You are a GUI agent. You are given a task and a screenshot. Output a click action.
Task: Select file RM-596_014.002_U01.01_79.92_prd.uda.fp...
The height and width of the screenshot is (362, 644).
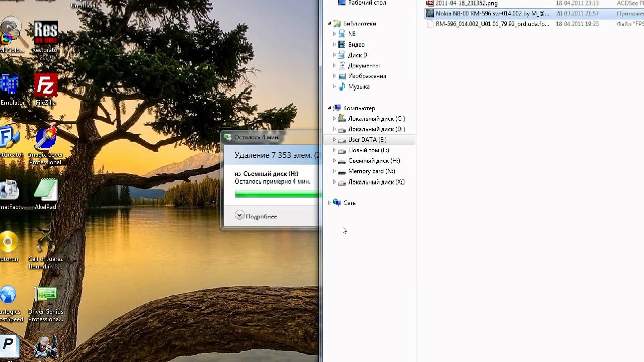point(493,24)
